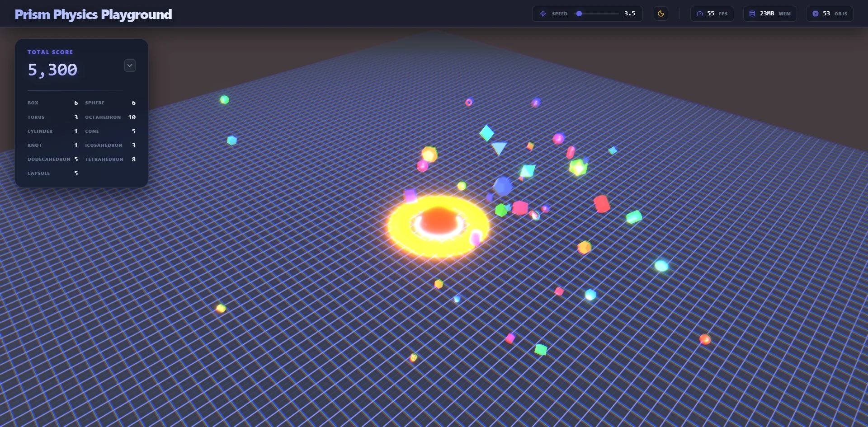Click the lightning bolt speed icon
The height and width of the screenshot is (427, 868).
[543, 14]
